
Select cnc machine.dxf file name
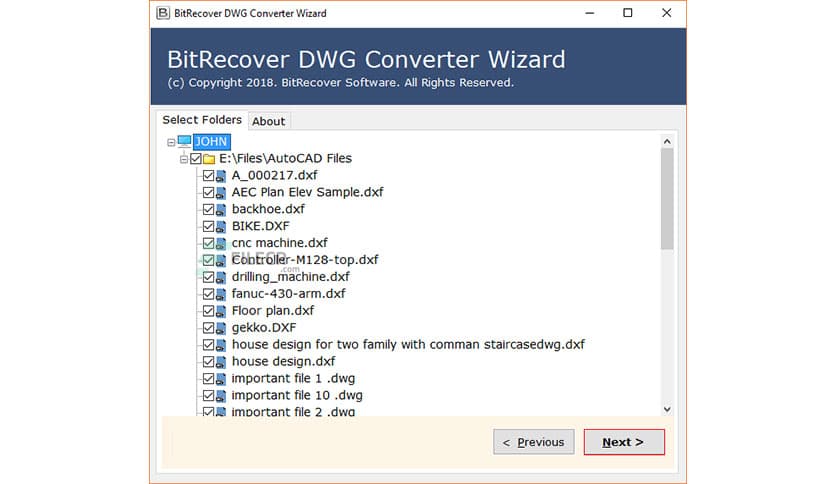[279, 243]
